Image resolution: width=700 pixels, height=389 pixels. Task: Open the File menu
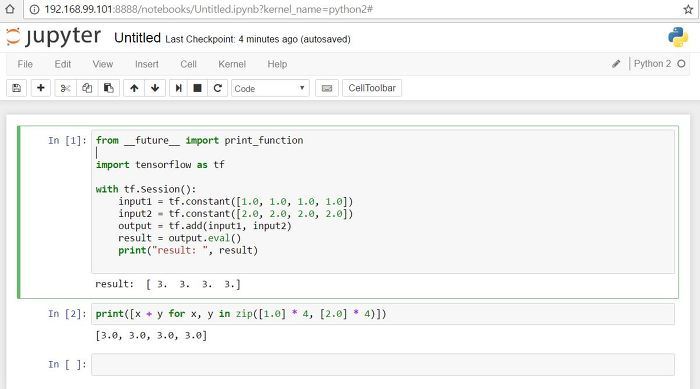(x=25, y=64)
